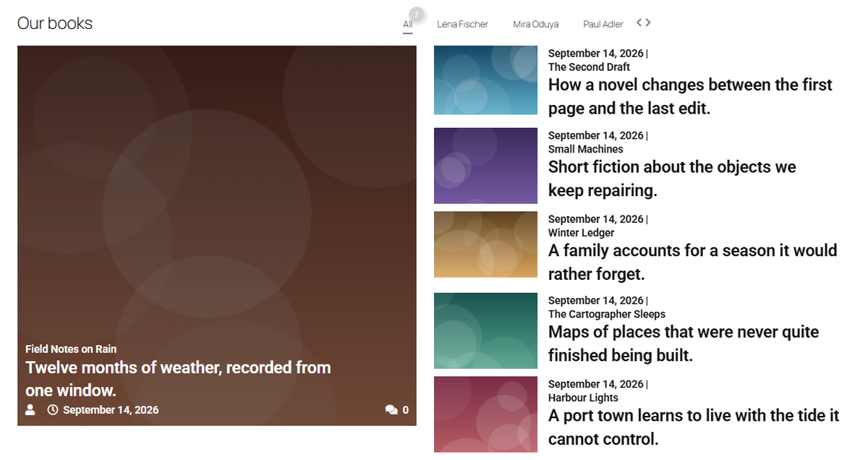Click Harbour Lights title link
The image size is (868, 460).
pos(583,398)
